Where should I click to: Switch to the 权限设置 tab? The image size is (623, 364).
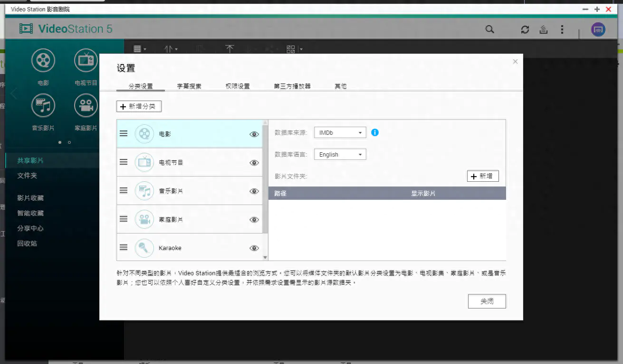238,86
